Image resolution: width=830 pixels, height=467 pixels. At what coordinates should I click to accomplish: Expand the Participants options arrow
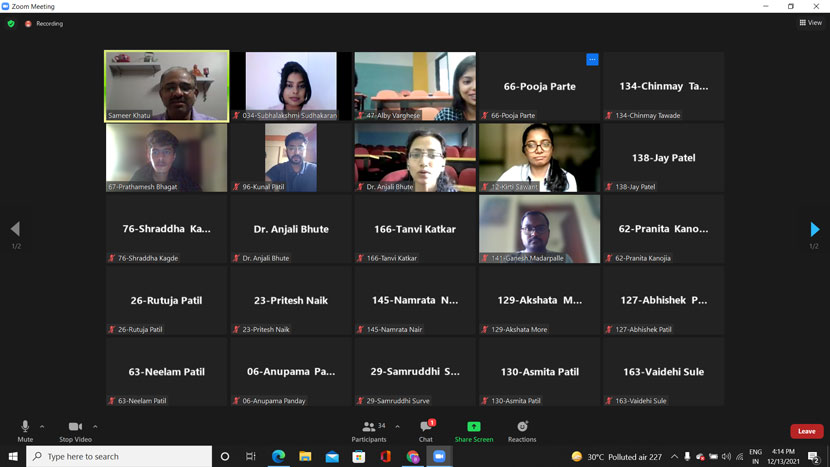[398, 426]
